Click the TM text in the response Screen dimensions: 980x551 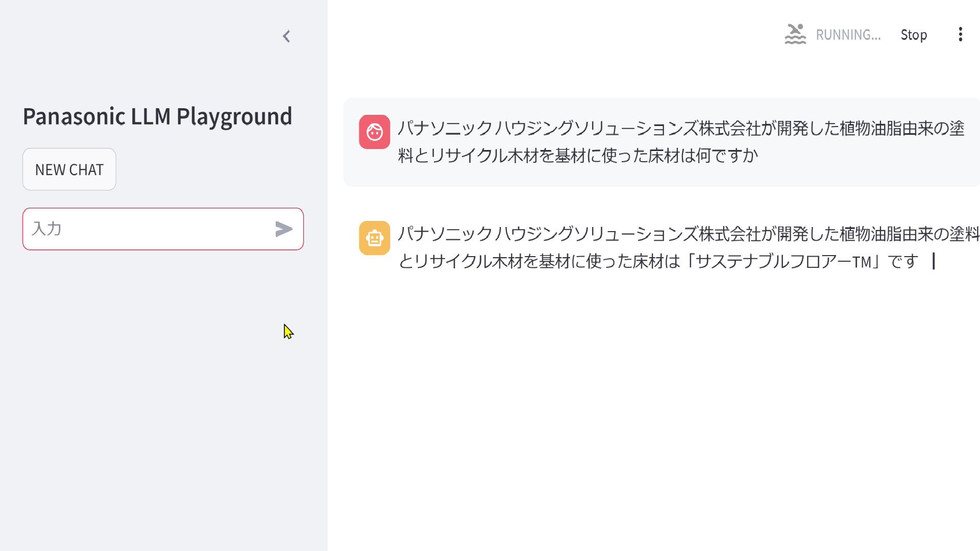click(x=862, y=262)
